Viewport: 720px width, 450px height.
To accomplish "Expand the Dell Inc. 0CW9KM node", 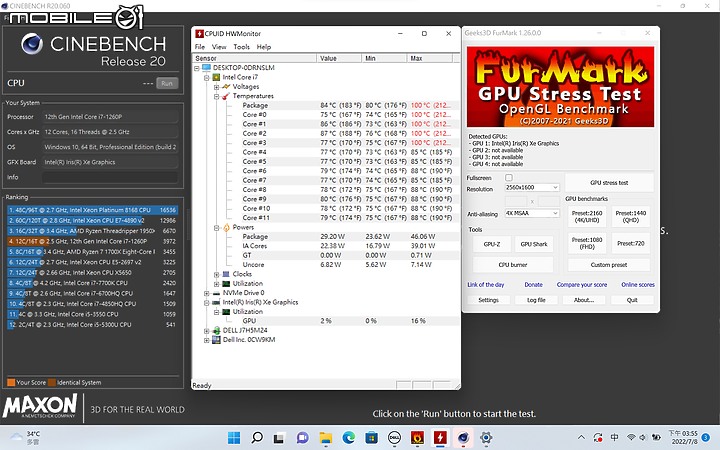I will pyautogui.click(x=207, y=340).
